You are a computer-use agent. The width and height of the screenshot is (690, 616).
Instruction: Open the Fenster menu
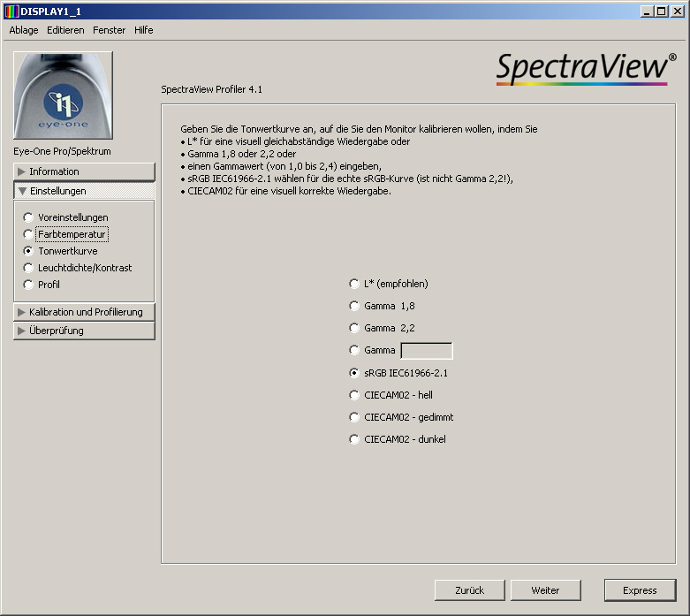110,30
